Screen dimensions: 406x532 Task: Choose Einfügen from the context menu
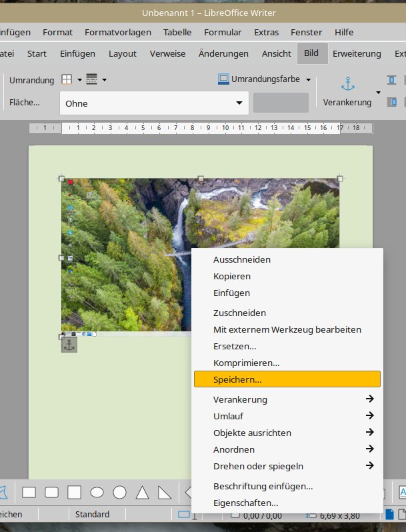[x=287, y=293]
